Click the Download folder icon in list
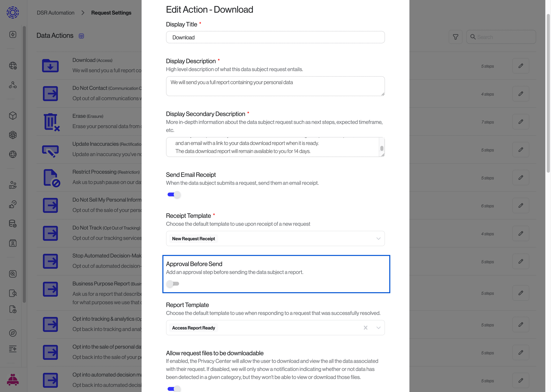This screenshot has height=392, width=551. pyautogui.click(x=50, y=66)
